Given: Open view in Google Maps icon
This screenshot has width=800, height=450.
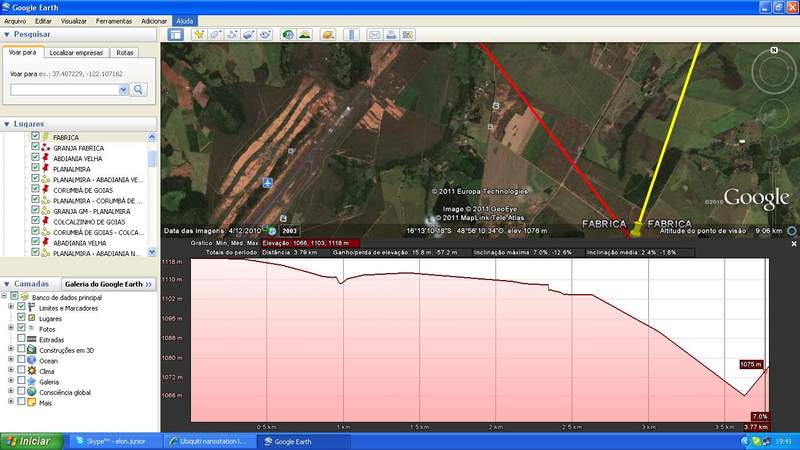Looking at the screenshot, I should [x=407, y=35].
